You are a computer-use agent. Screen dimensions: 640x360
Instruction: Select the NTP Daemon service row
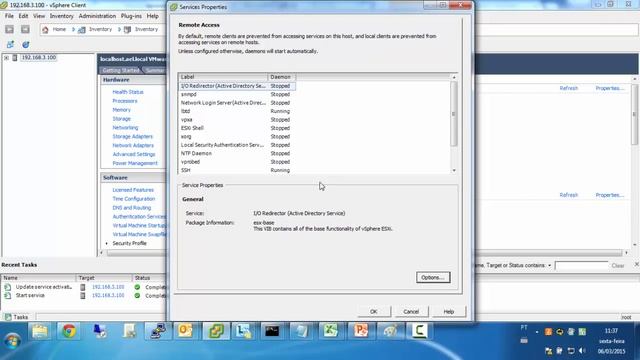click(237, 153)
